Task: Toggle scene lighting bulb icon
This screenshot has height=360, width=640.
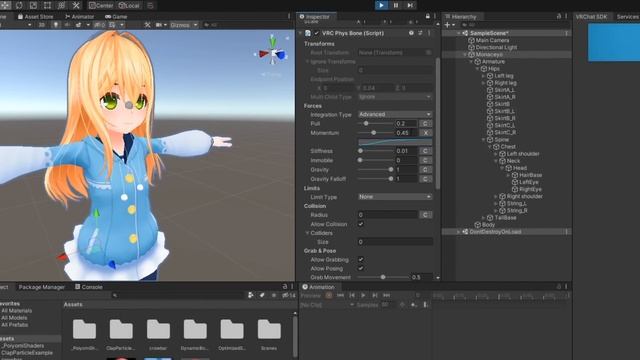Action: (56, 25)
